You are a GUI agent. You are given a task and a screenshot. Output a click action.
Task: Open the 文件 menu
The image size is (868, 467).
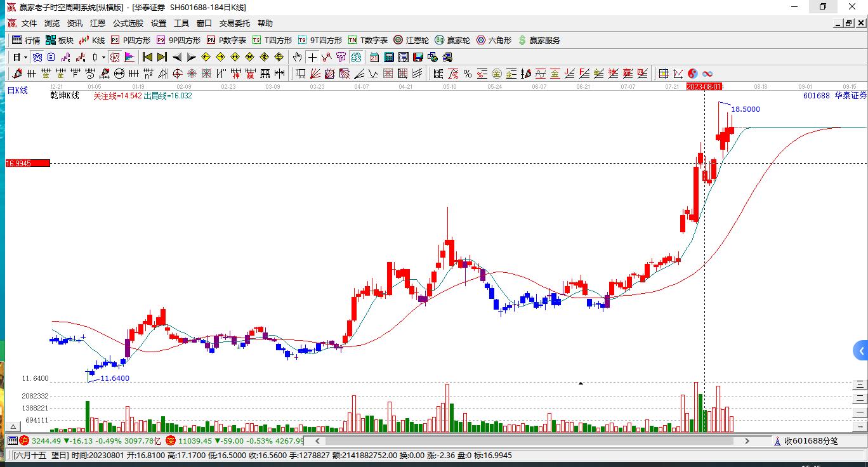click(29, 23)
